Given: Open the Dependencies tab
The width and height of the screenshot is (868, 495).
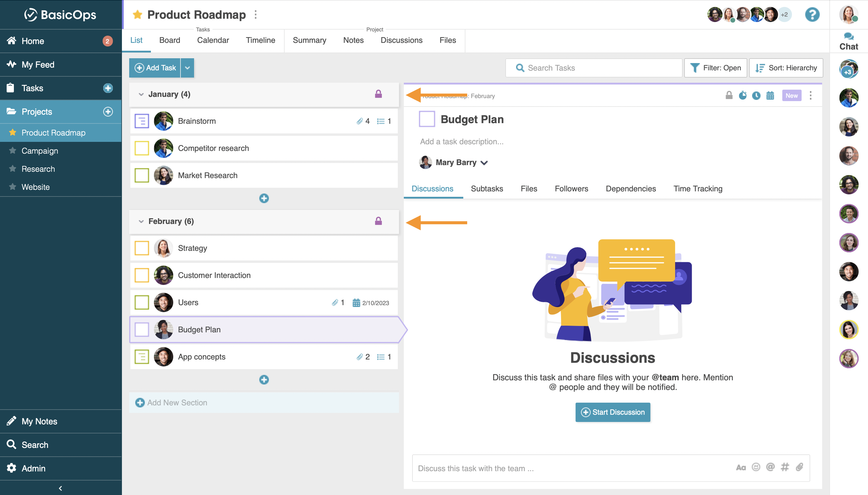Looking at the screenshot, I should click(x=630, y=189).
